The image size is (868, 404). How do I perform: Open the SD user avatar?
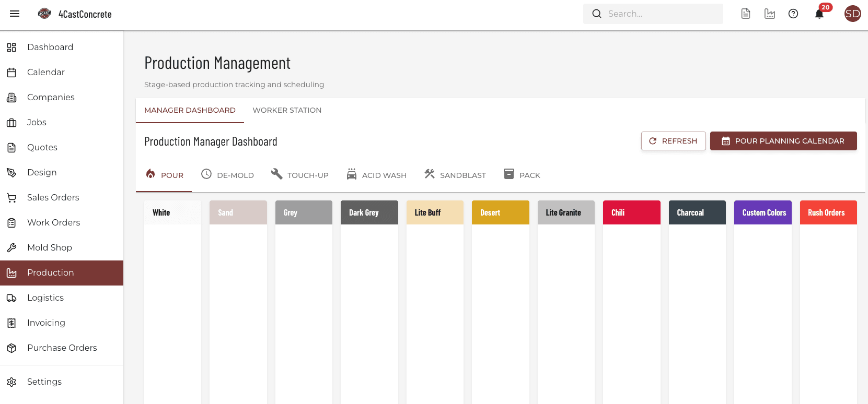(x=852, y=14)
